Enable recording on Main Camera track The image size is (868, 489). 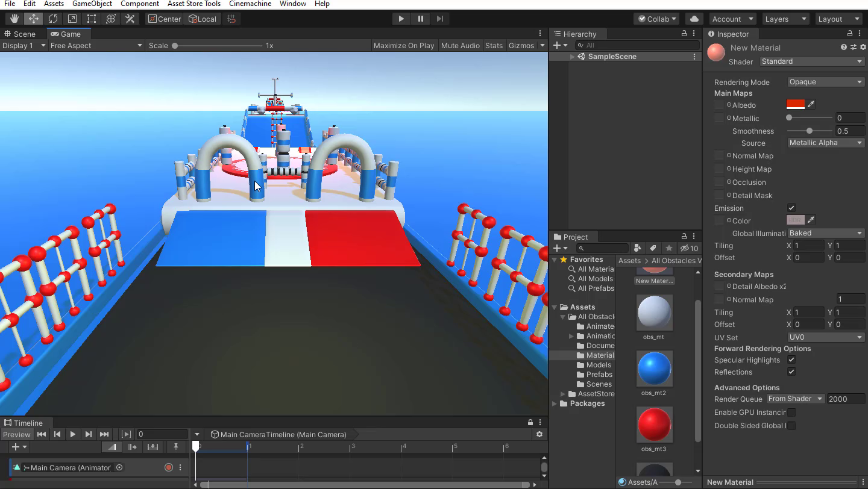coord(169,467)
